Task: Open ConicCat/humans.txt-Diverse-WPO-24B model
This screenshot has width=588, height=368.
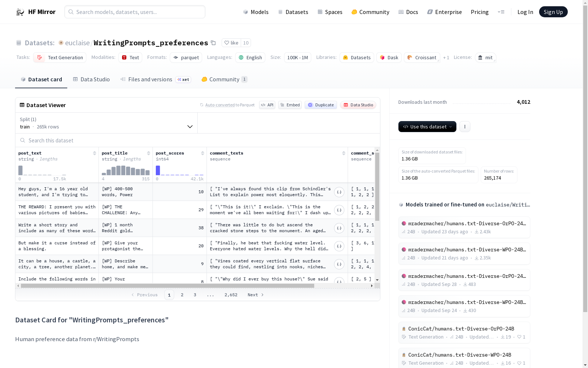Action: coord(464,358)
